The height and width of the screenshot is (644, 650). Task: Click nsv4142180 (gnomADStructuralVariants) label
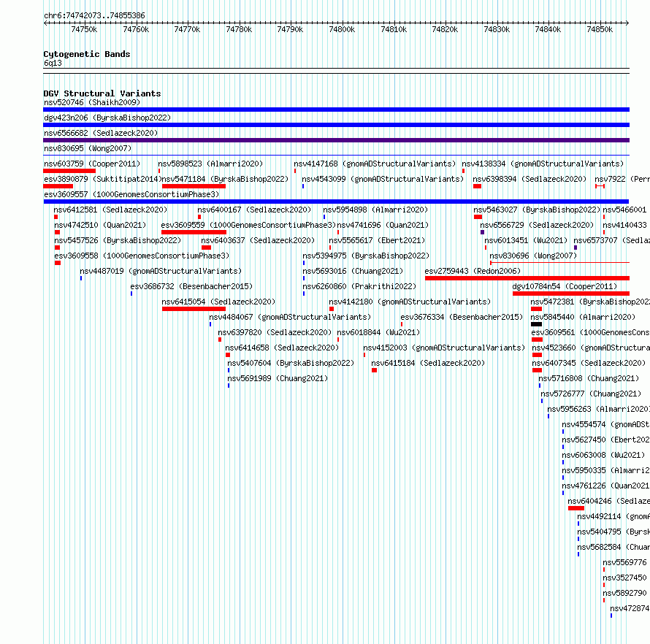410,302
